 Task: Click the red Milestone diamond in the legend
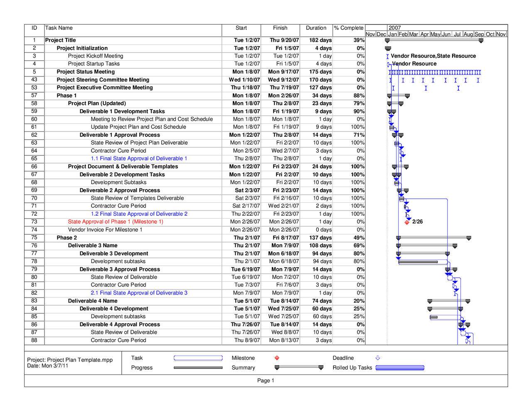(x=276, y=358)
